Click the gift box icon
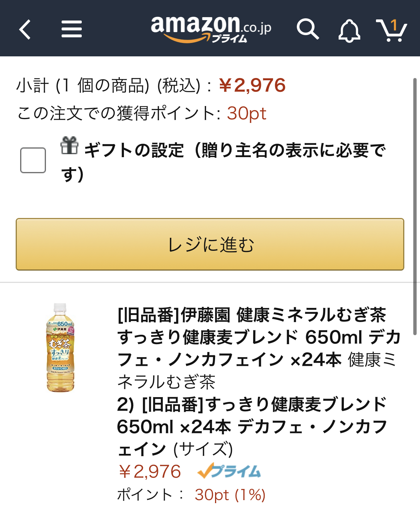Screen dimensions: 420x505 (69, 145)
